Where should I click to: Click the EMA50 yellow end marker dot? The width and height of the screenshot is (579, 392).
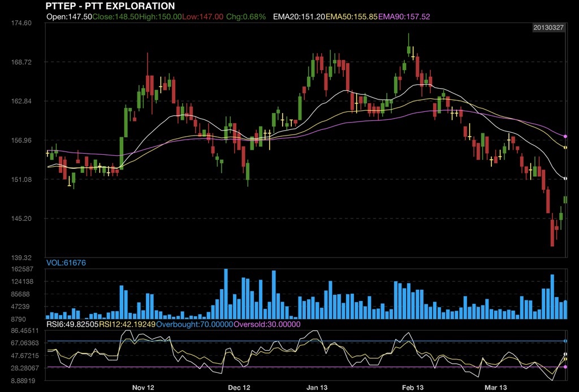(565, 148)
